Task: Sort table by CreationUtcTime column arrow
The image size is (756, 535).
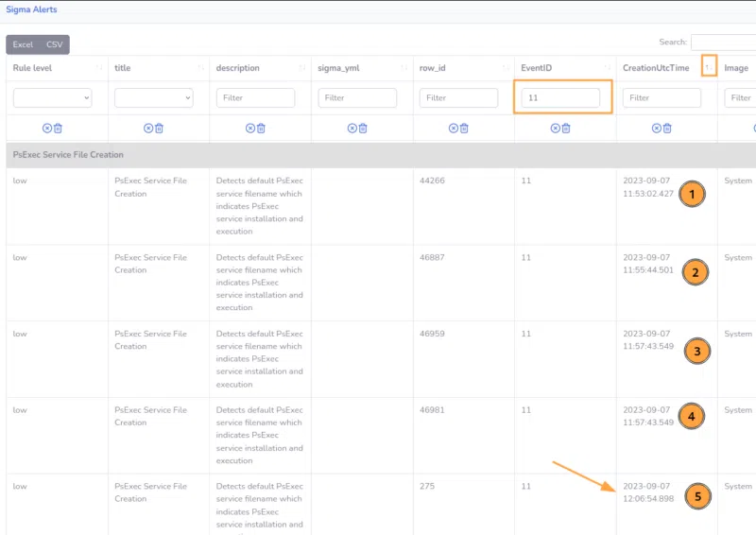Action: (x=708, y=68)
